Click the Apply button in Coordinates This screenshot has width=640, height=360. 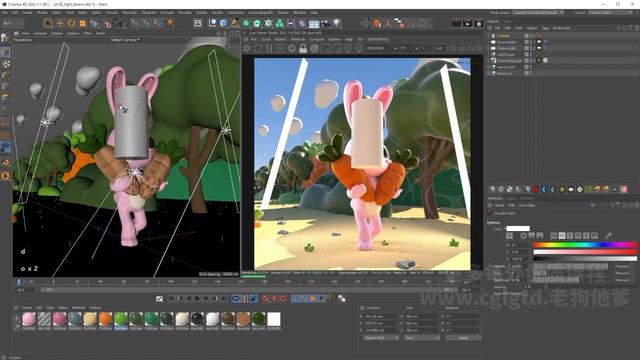(463, 338)
